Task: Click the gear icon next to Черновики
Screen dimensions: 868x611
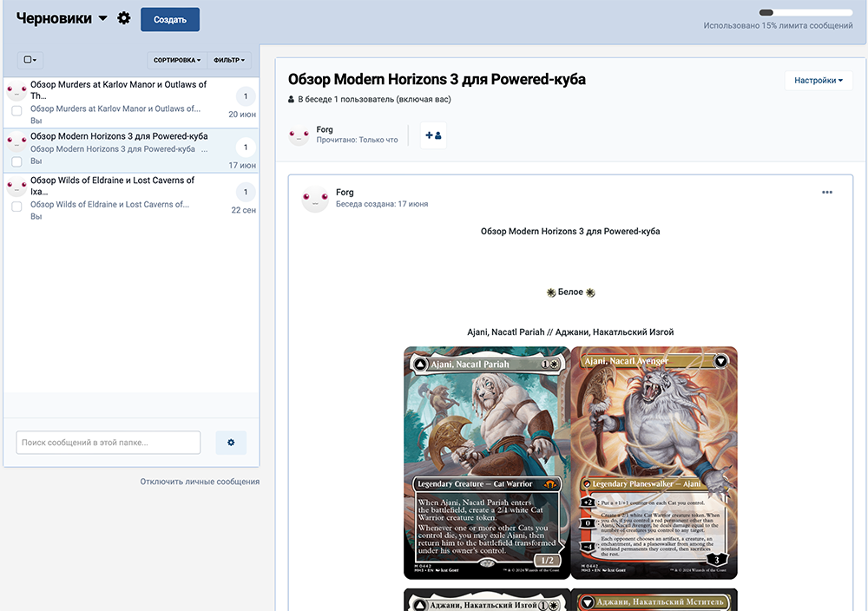Action: (x=124, y=18)
